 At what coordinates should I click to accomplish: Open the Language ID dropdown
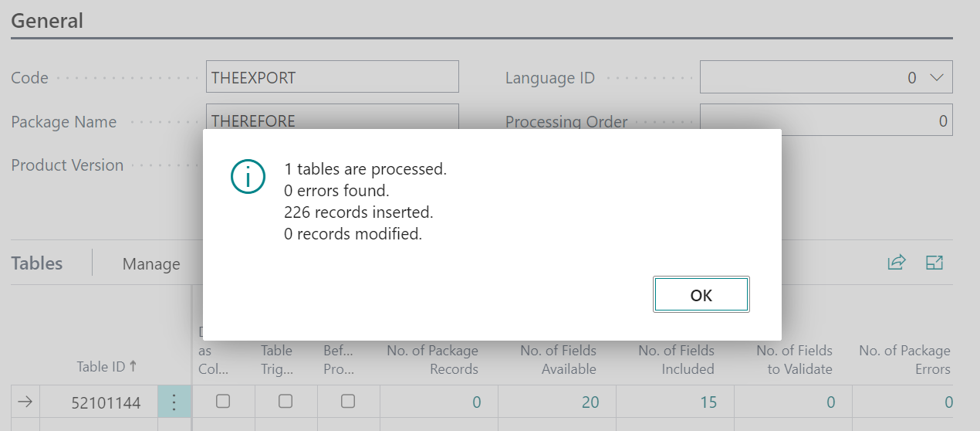coord(937,78)
